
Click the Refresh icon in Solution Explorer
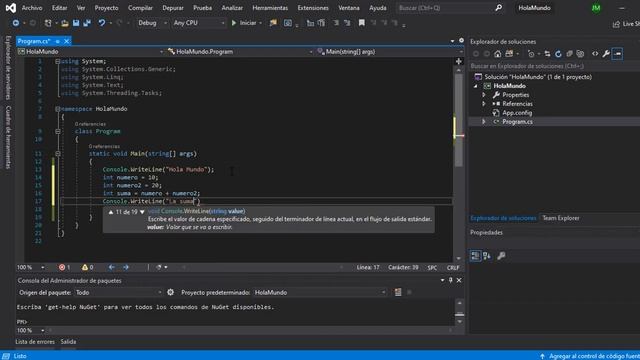tap(558, 54)
